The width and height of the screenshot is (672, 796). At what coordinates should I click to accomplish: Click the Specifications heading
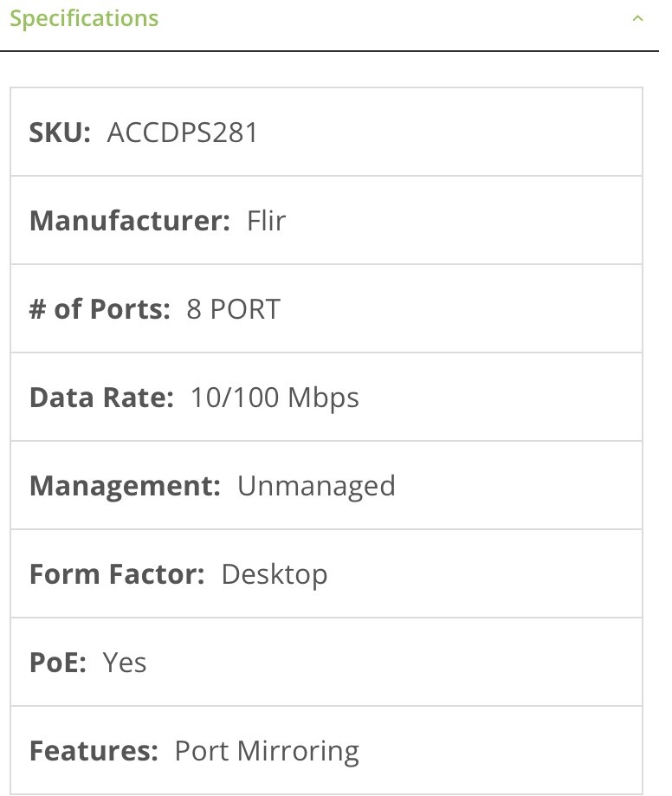84,19
